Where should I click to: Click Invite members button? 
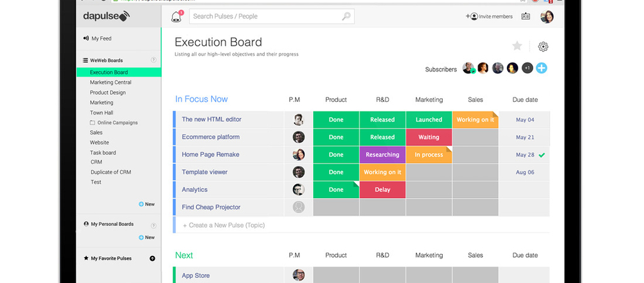point(489,16)
